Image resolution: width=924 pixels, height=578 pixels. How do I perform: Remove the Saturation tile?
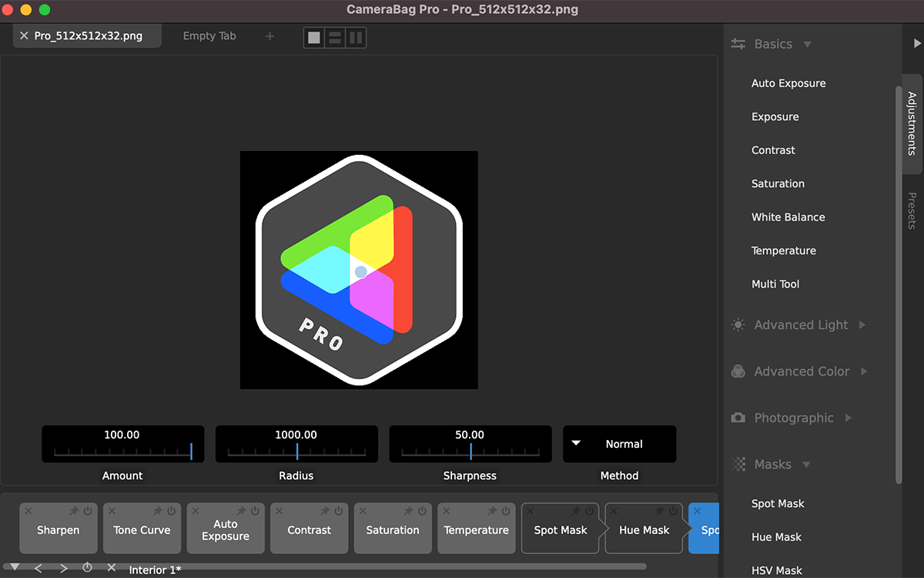click(x=363, y=511)
